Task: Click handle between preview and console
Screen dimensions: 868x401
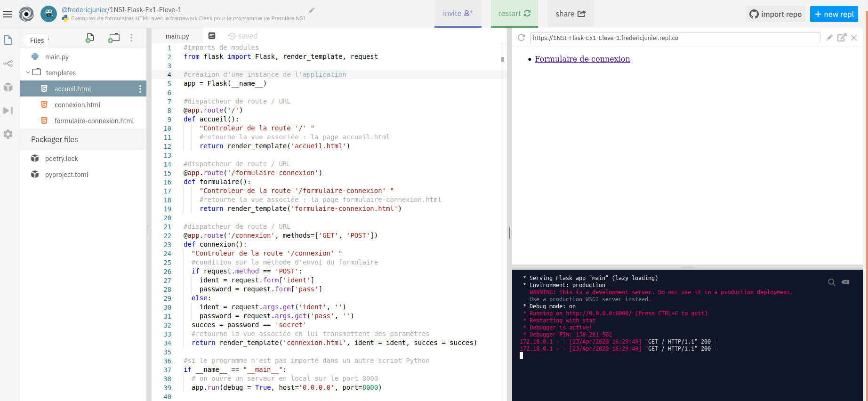Action: 687,267
